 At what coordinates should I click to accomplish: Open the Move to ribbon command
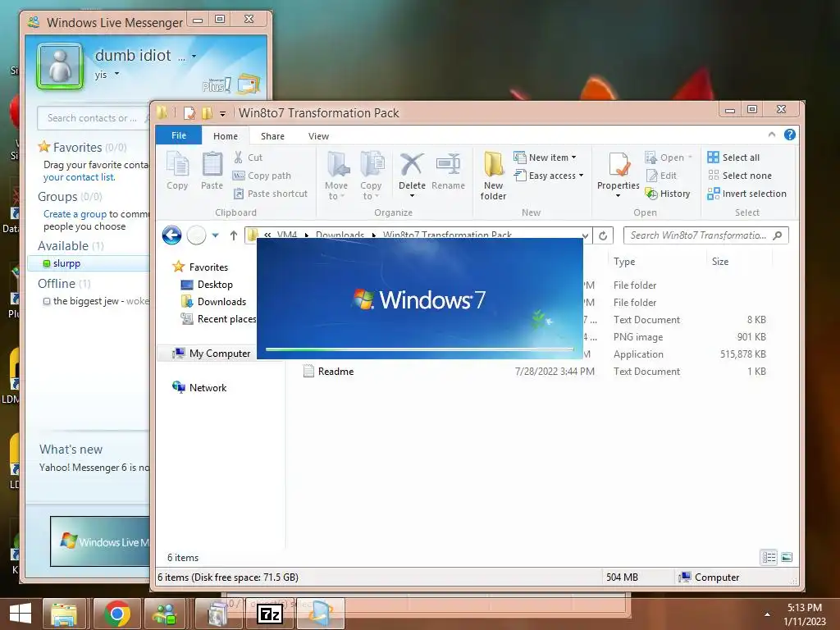pyautogui.click(x=336, y=176)
